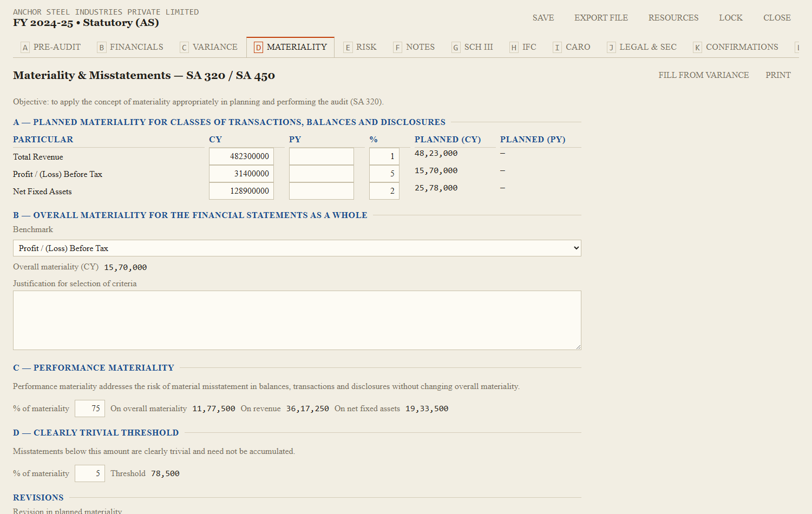The height and width of the screenshot is (514, 812).
Task: Print the materiality worksheet
Action: click(778, 75)
